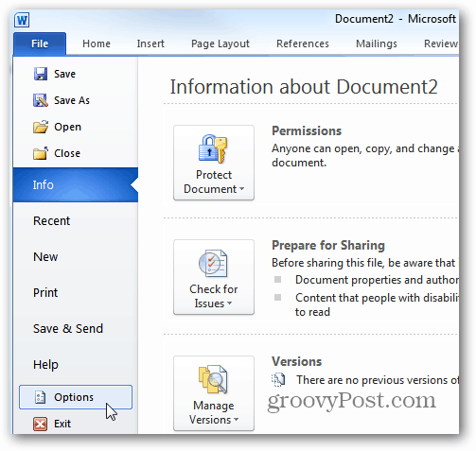Click the Check for Issues label text

214,296
